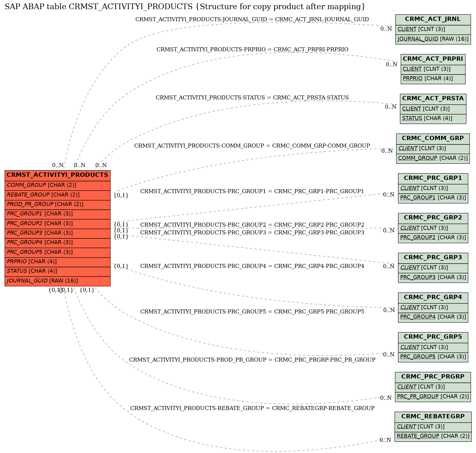Click the PRPRIO = CRMC_ACT_PRPRI-PRPRIO relation label
Image resolution: width=476 pixels, height=453 pixels.
click(252, 50)
